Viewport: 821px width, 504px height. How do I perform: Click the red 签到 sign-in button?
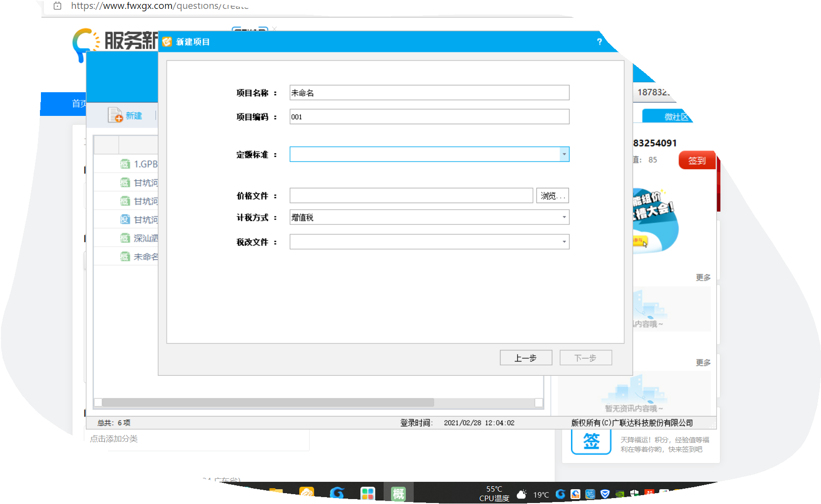coord(697,160)
